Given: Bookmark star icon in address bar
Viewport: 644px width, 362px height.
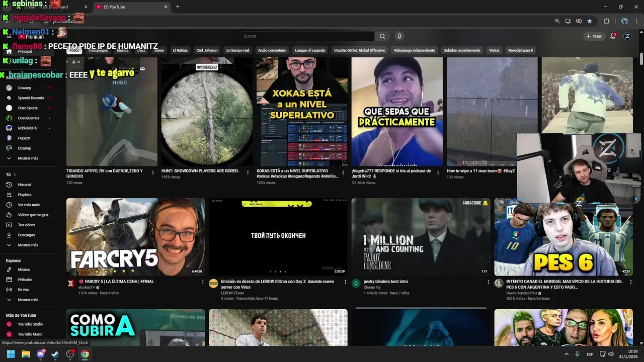Looking at the screenshot, I should pyautogui.click(x=590, y=21).
